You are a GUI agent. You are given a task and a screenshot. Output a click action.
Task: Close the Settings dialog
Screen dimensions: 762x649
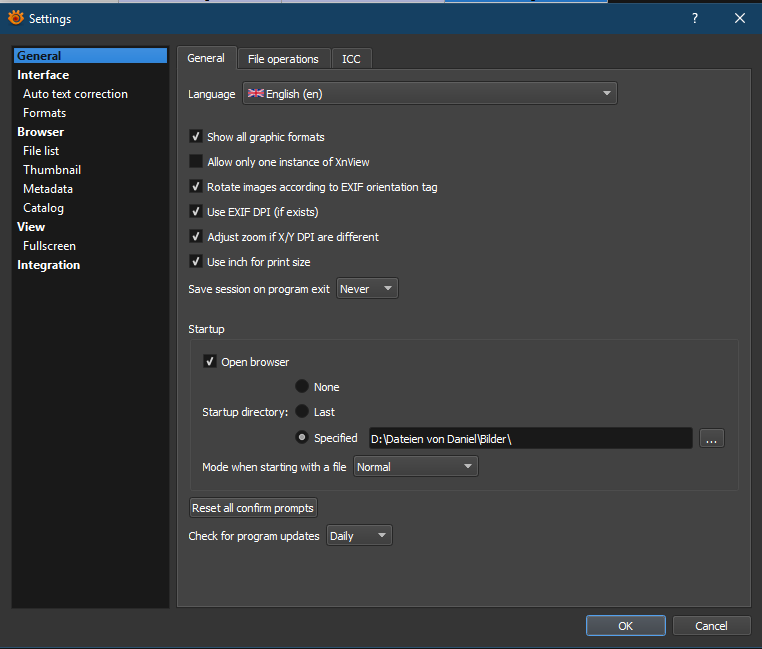(740, 18)
